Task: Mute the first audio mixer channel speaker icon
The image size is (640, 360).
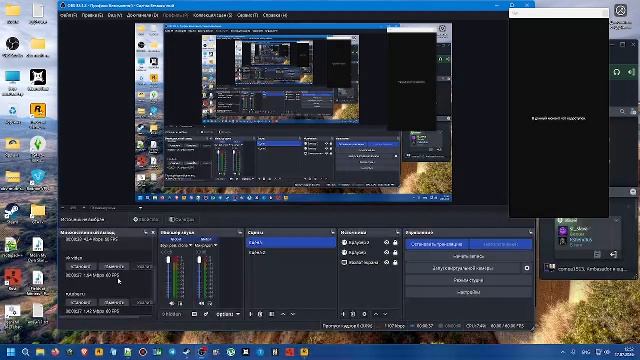Action: click(x=171, y=303)
